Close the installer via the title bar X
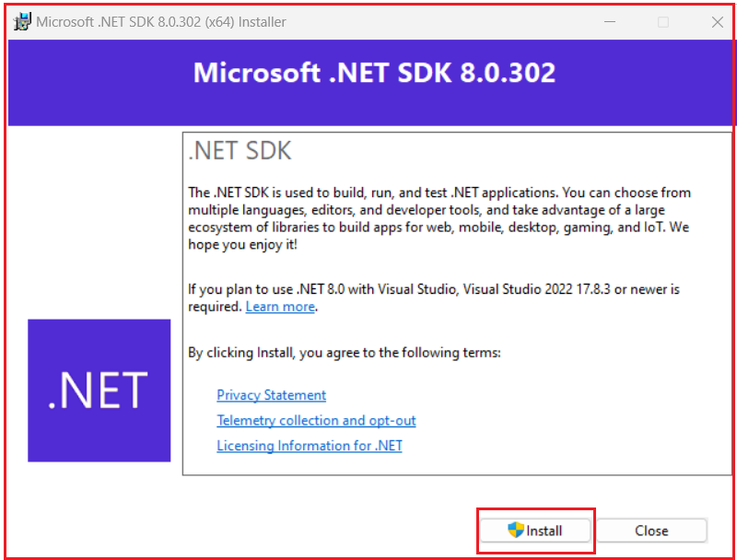 click(x=718, y=21)
